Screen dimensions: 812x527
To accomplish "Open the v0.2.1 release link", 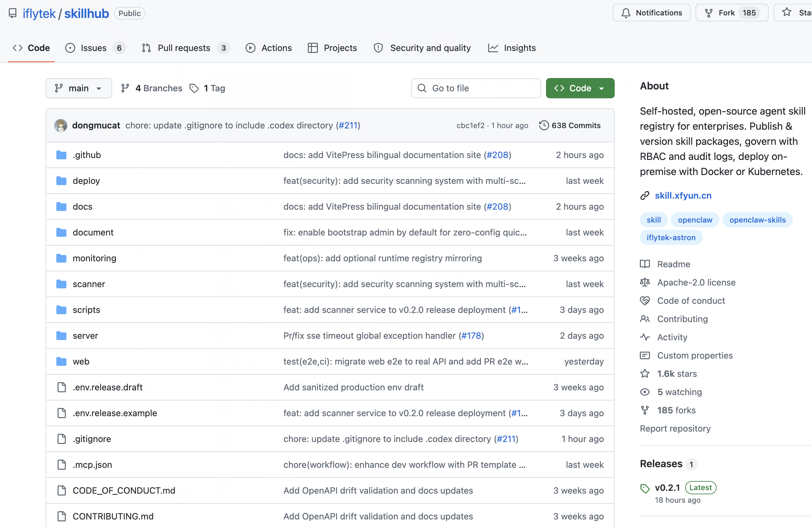I will [667, 488].
